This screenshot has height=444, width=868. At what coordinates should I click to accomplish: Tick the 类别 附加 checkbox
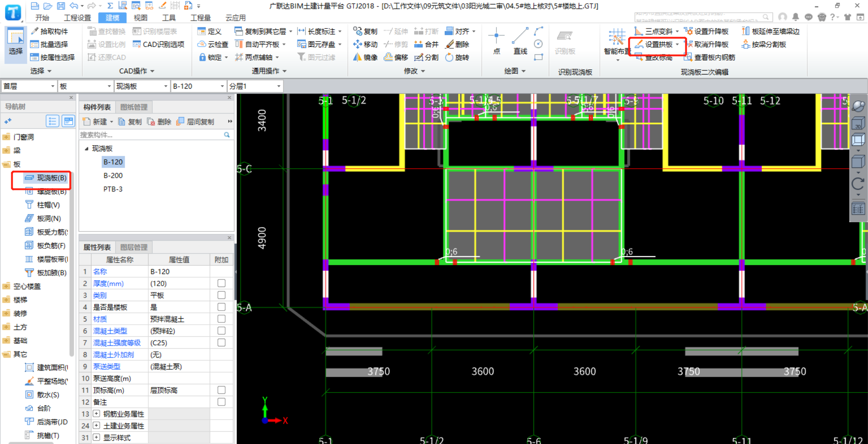coord(222,295)
